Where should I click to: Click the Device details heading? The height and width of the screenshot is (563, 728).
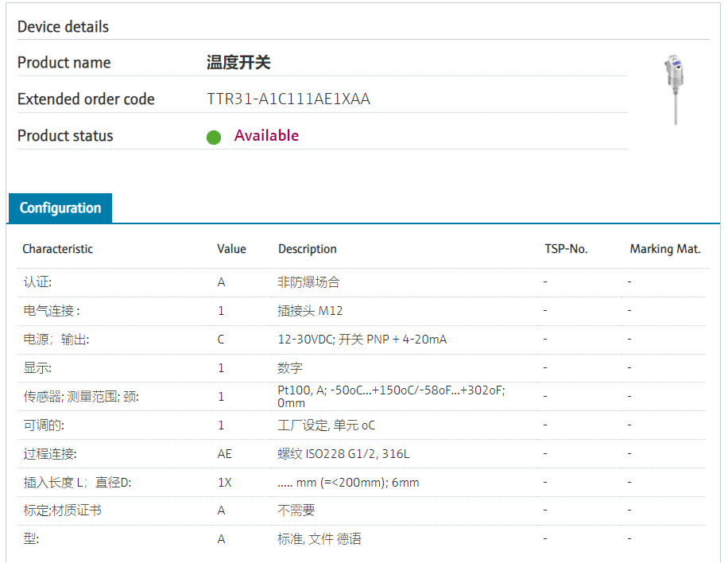click(x=63, y=26)
